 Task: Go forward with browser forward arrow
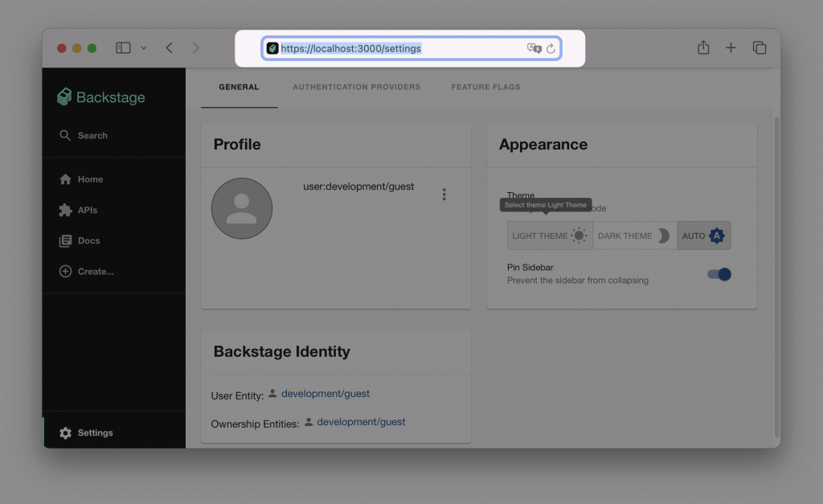coord(196,47)
